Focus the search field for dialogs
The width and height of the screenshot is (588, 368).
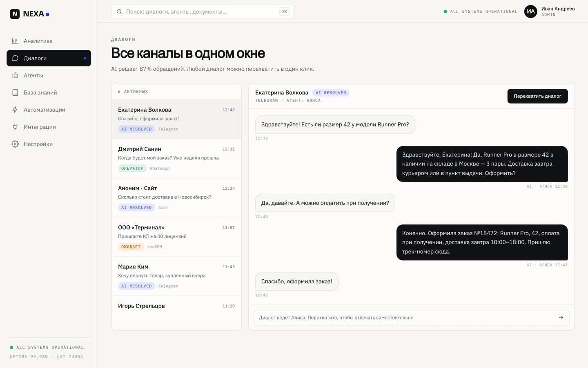tap(203, 11)
